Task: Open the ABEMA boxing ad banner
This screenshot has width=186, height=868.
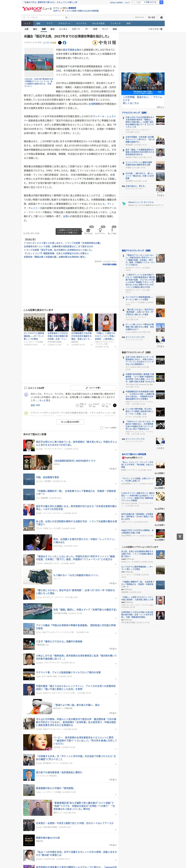Action: point(143,84)
